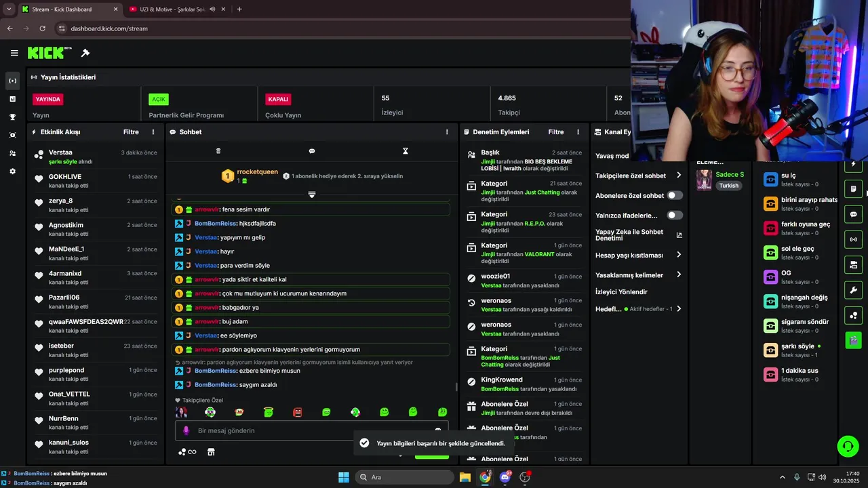Click the su iç reward item
The width and height of the screenshot is (868, 488).
coord(800,179)
